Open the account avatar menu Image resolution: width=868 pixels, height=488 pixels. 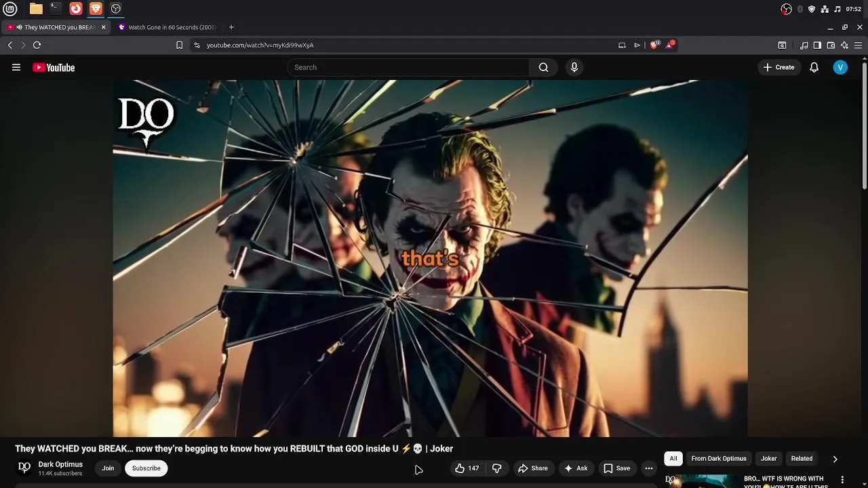tap(840, 67)
